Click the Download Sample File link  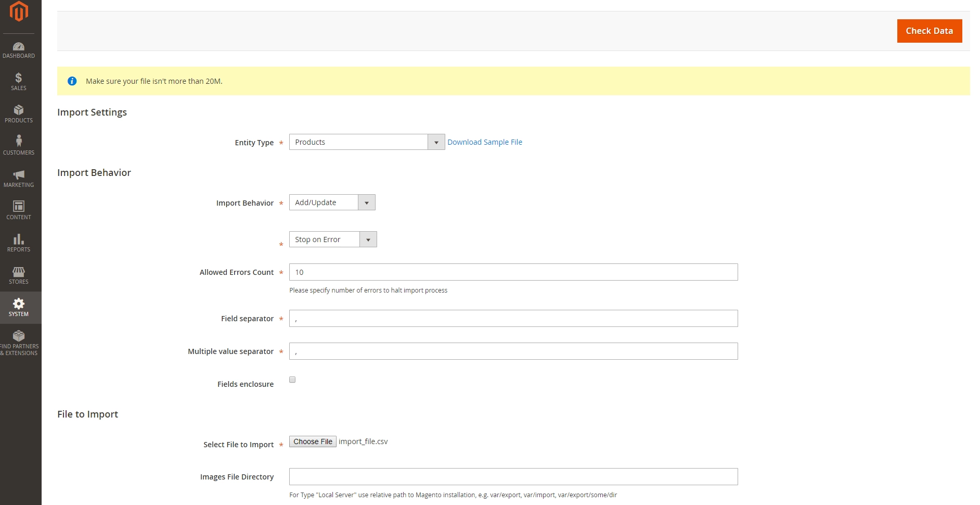click(x=485, y=142)
